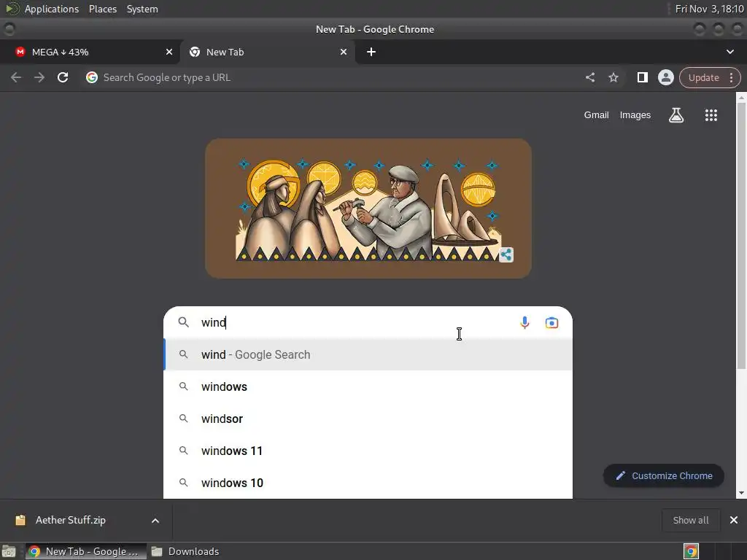Screen dimensions: 747x560
Task: Open the tab search dropdown arrow
Action: point(729,52)
